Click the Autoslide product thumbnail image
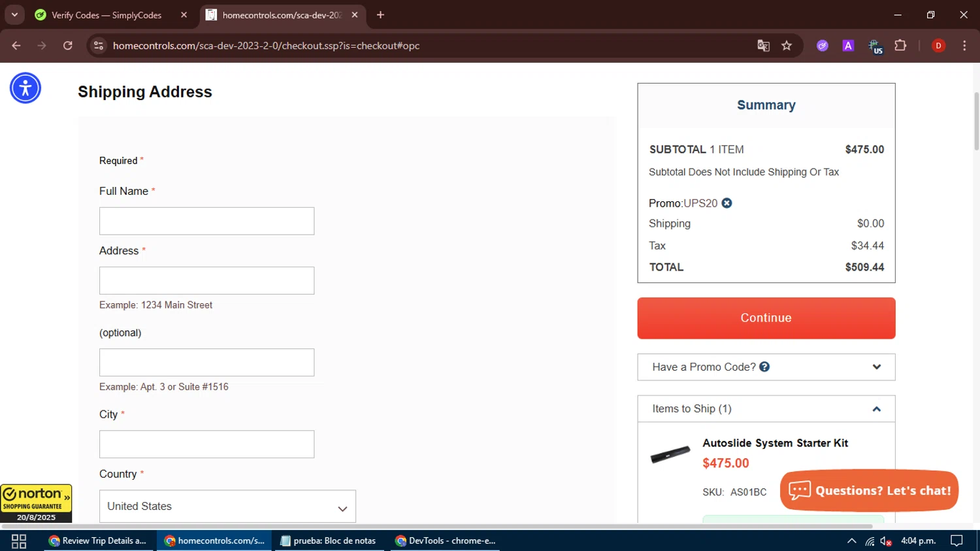The height and width of the screenshot is (551, 980). tap(670, 454)
